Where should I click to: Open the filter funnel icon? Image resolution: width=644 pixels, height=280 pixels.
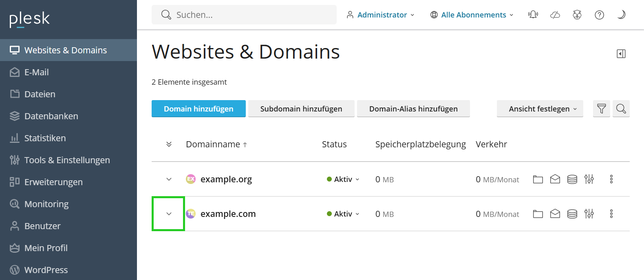tap(601, 109)
